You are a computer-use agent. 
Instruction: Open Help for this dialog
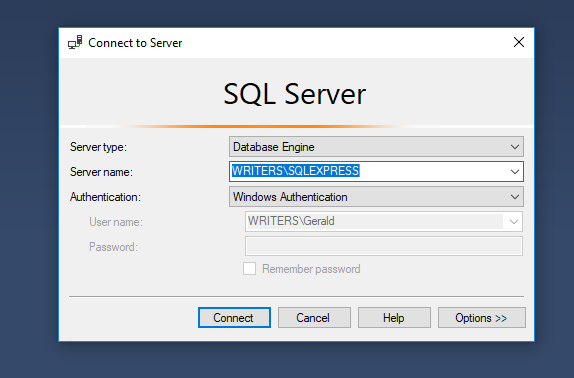[394, 318]
